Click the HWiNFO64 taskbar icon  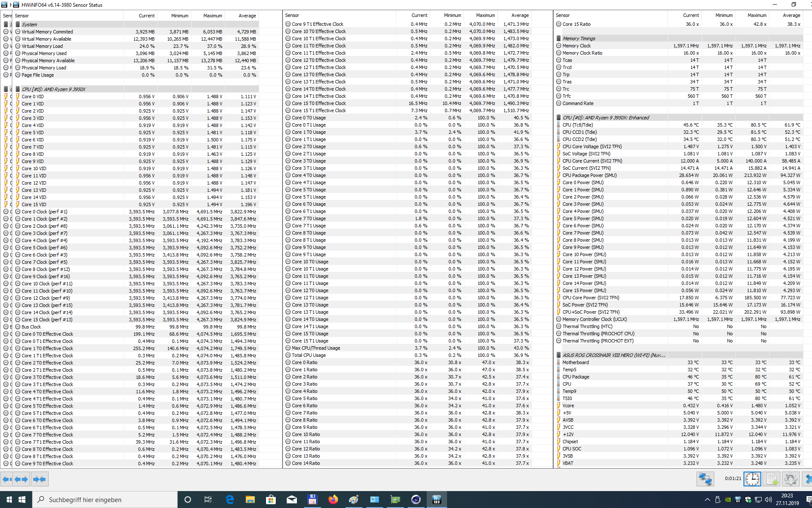(x=436, y=500)
